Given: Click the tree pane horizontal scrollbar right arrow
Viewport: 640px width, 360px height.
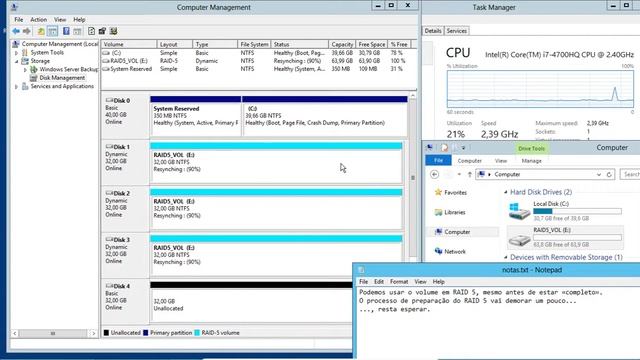Looking at the screenshot, I should point(93,333).
